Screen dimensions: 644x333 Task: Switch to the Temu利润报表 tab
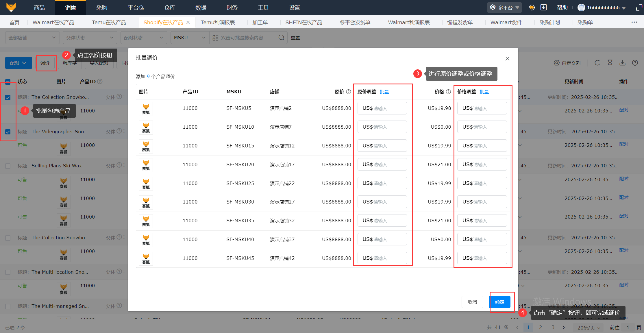pyautogui.click(x=218, y=22)
